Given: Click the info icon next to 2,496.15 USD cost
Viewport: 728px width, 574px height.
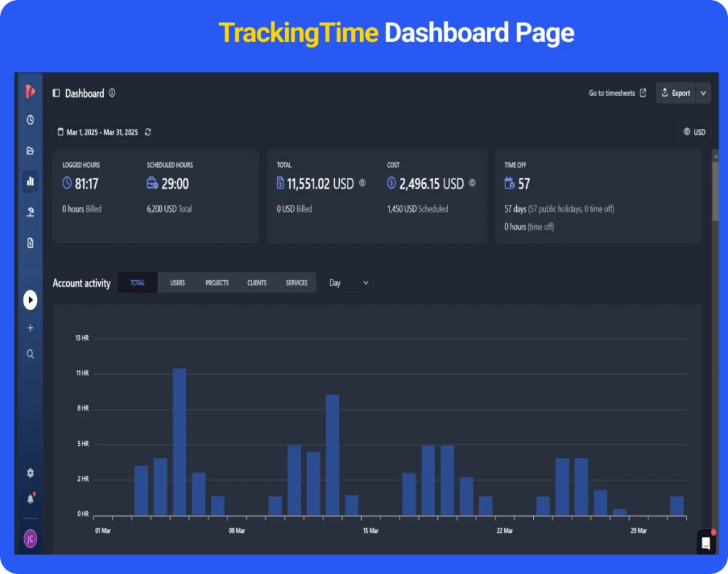Looking at the screenshot, I should tap(472, 183).
